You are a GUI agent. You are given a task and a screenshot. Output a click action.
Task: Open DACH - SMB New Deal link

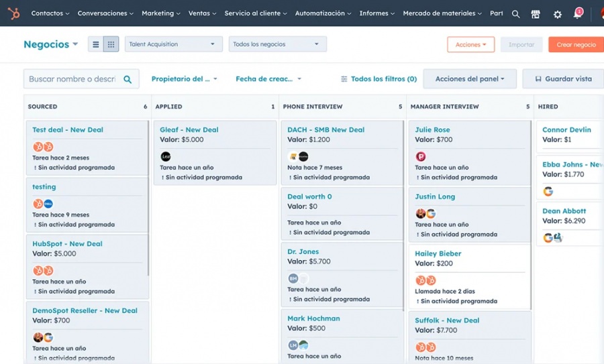point(326,130)
